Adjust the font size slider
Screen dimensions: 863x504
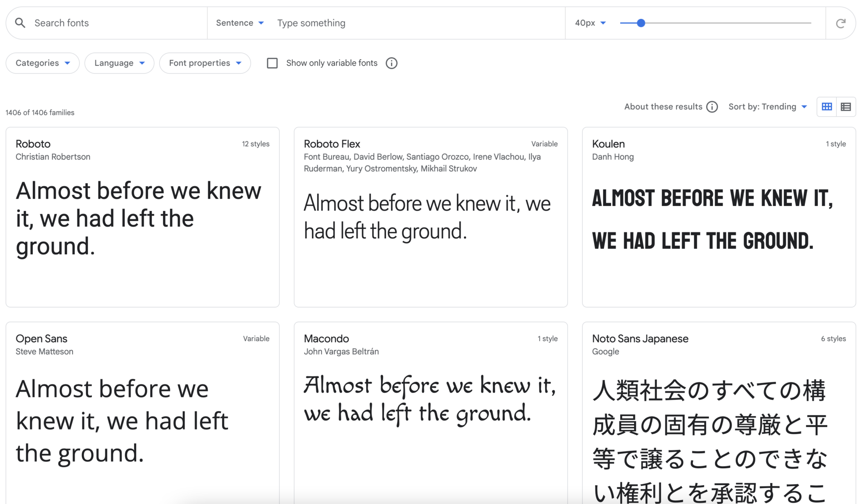coord(641,23)
